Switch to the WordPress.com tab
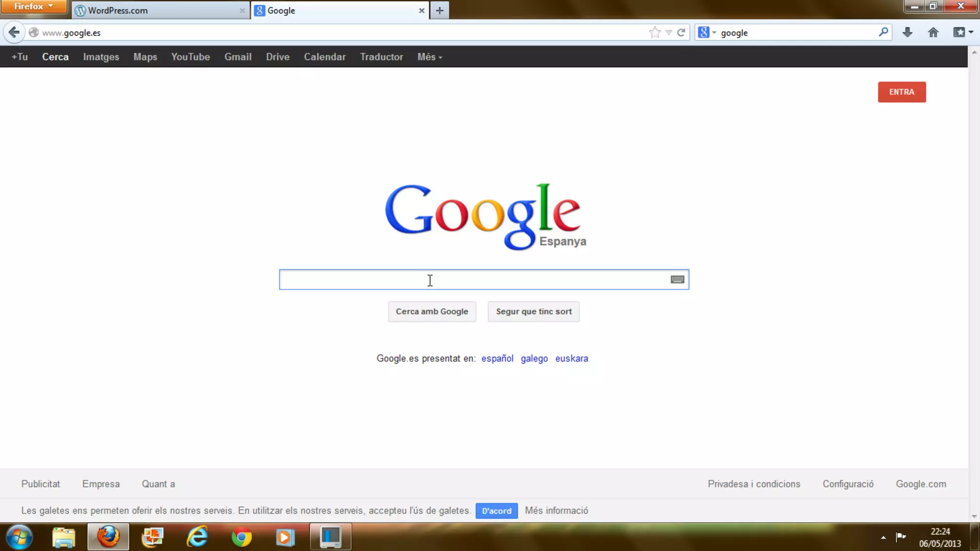The width and height of the screenshot is (980, 551). 158,11
